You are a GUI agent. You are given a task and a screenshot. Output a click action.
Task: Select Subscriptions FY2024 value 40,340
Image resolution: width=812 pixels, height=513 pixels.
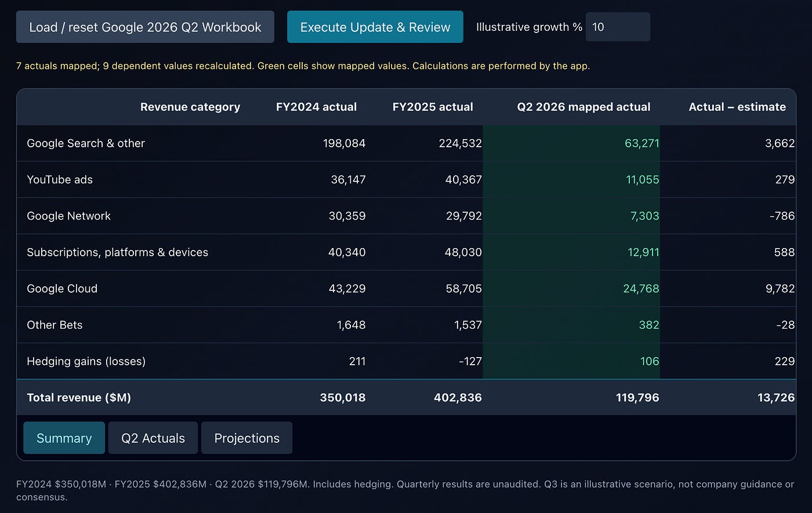tap(346, 252)
